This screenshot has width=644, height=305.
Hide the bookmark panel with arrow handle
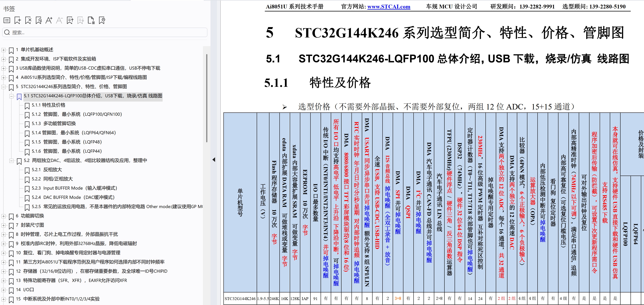214,160
